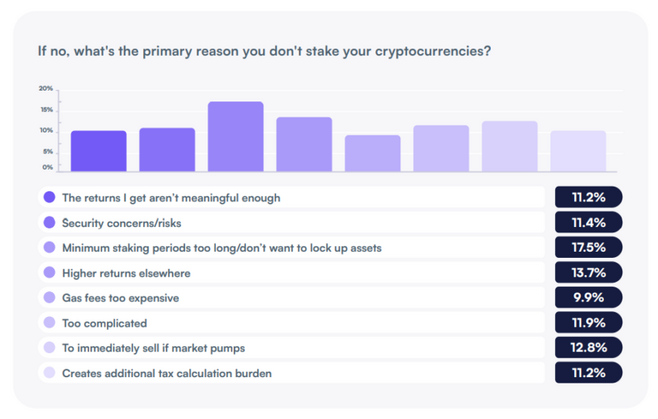Select 'Higher returns elsewhere' row text
This screenshot has width=658, height=419.
[x=126, y=273]
